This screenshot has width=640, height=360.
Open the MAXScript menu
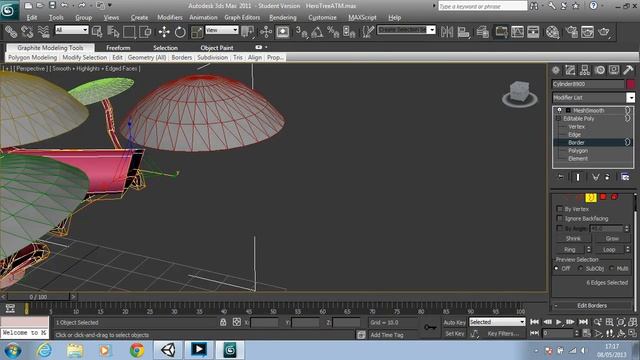[362, 17]
